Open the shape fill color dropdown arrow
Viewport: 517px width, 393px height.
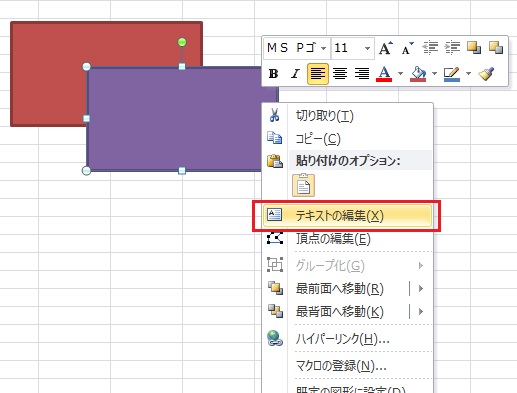tap(434, 74)
